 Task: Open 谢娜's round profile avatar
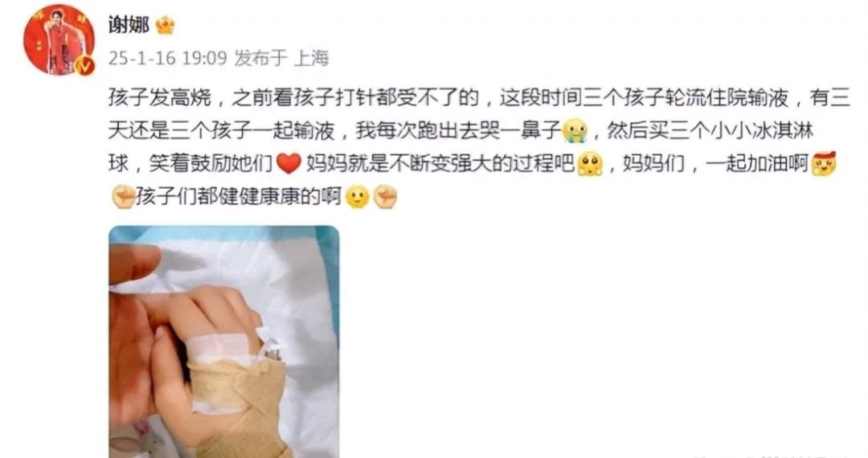59,40
